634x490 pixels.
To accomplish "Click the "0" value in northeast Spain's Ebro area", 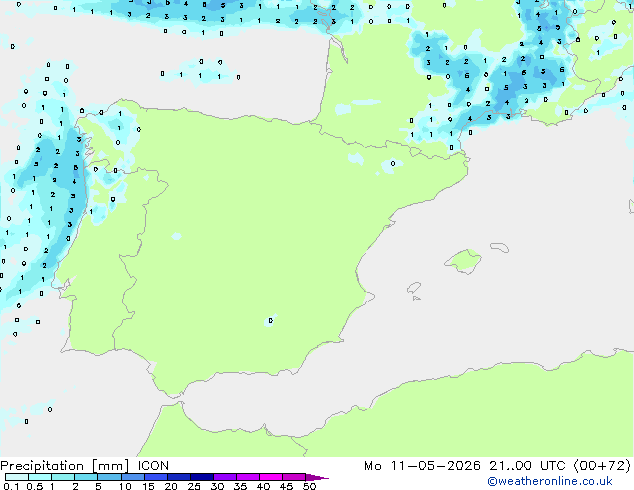I will [x=393, y=163].
